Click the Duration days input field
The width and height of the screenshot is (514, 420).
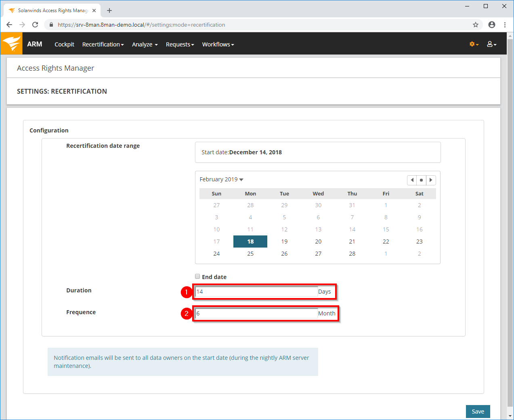[256, 292]
